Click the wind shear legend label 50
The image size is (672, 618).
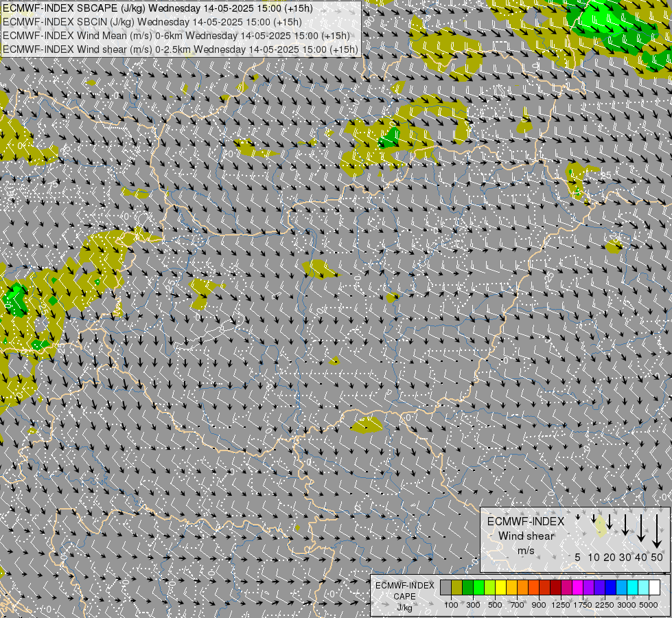657,557
